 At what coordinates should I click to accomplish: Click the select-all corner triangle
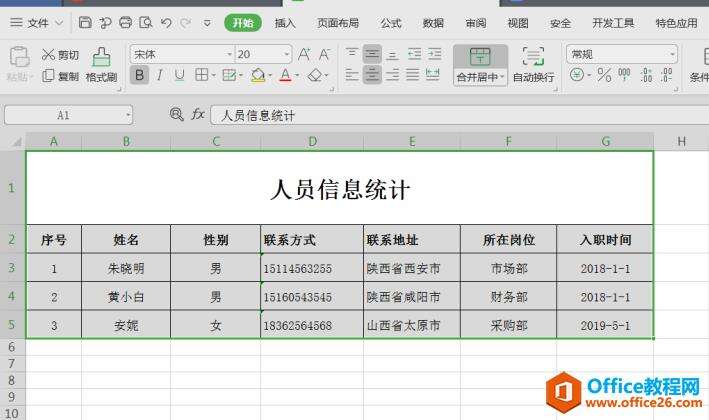(16, 142)
